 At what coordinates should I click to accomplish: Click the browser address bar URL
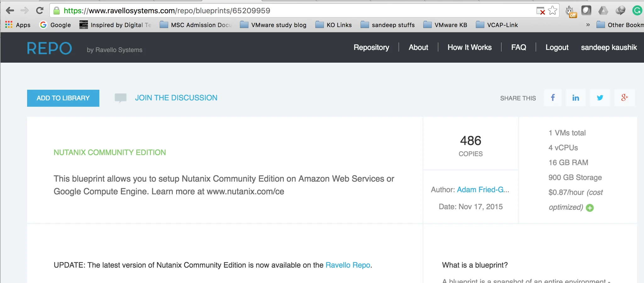point(167,11)
